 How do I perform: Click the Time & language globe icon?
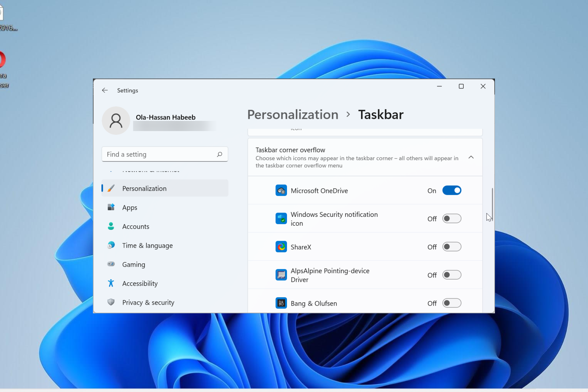tap(111, 245)
